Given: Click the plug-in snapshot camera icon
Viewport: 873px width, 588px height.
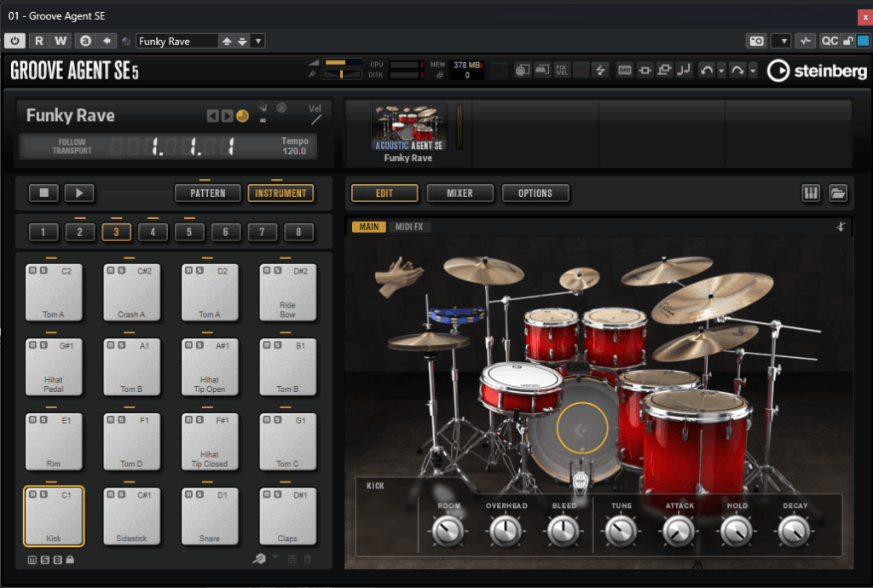Looking at the screenshot, I should click(756, 41).
